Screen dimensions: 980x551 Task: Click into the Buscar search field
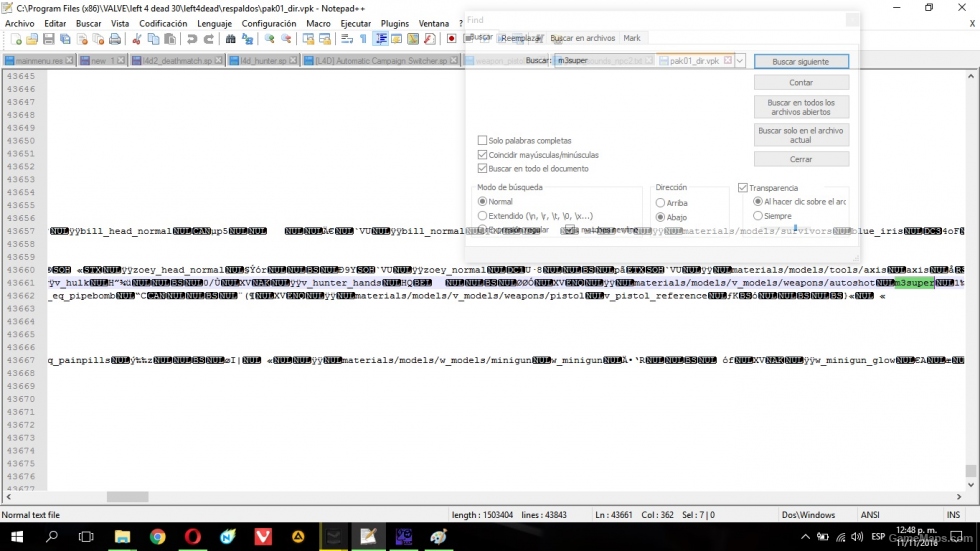click(644, 61)
